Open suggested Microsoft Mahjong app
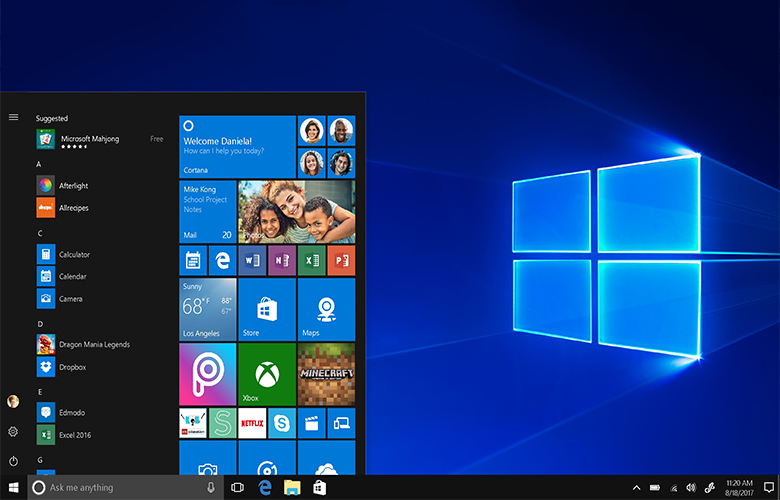 tap(101, 139)
